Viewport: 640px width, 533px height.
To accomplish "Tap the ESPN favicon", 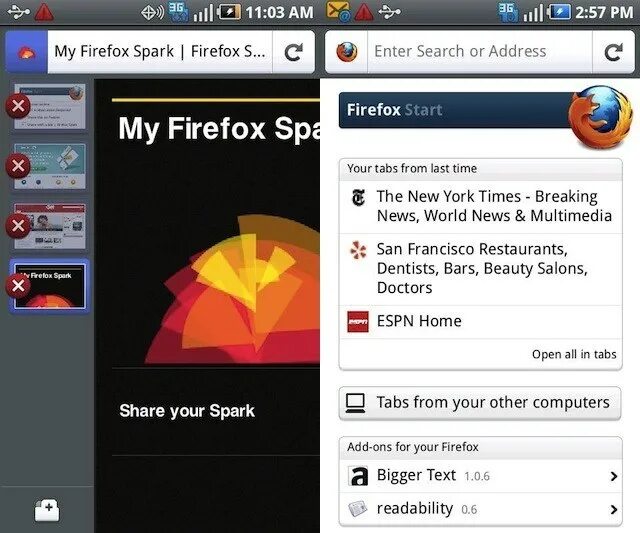I will 358,322.
